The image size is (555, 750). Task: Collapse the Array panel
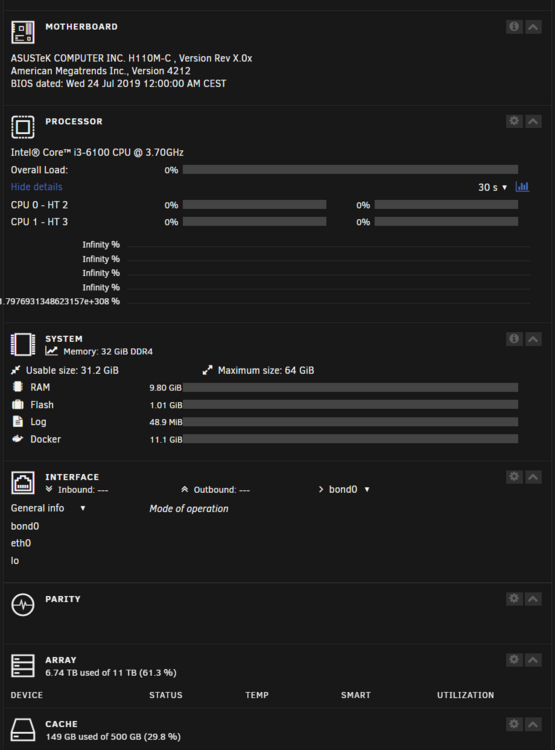pyautogui.click(x=533, y=660)
